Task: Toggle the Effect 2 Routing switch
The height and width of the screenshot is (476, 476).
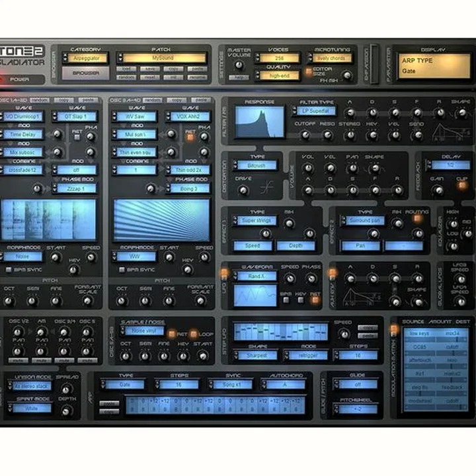Action: pyautogui.click(x=417, y=218)
